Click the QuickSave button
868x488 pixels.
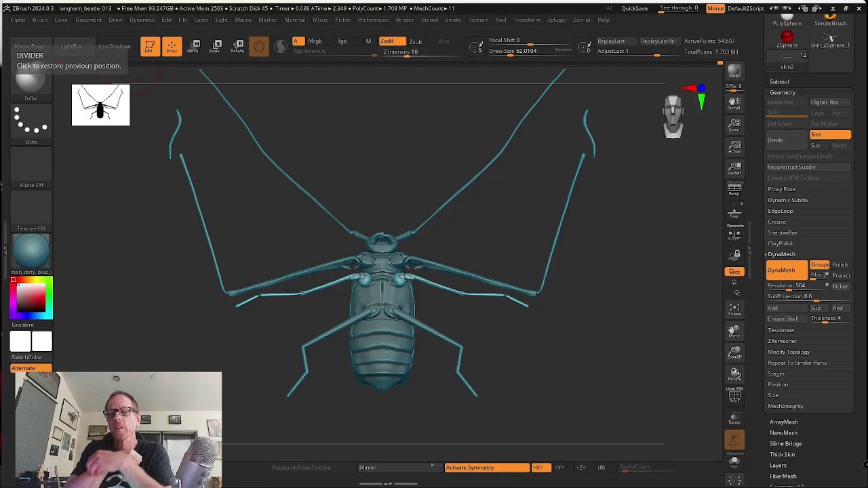coord(635,8)
